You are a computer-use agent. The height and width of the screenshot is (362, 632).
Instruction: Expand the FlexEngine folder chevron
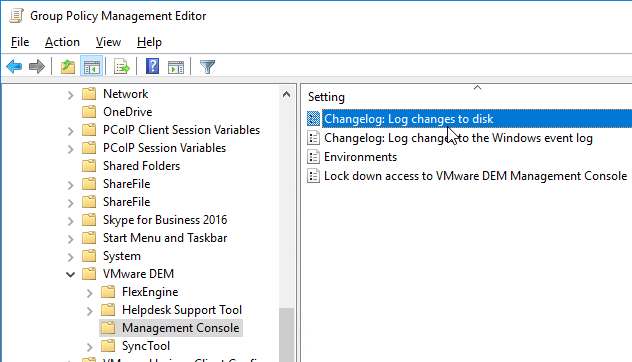[x=89, y=293]
